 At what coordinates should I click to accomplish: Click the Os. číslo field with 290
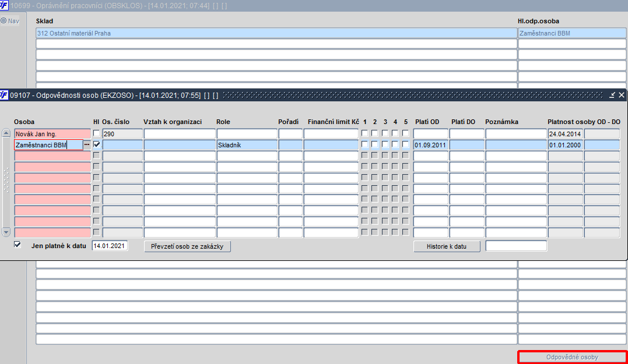click(x=122, y=134)
